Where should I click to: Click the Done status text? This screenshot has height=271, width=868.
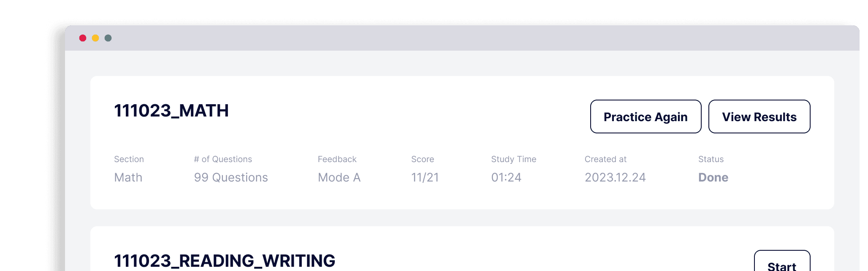(713, 177)
